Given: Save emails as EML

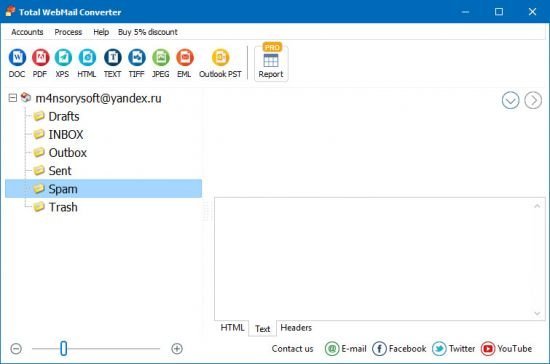Looking at the screenshot, I should pos(185,63).
